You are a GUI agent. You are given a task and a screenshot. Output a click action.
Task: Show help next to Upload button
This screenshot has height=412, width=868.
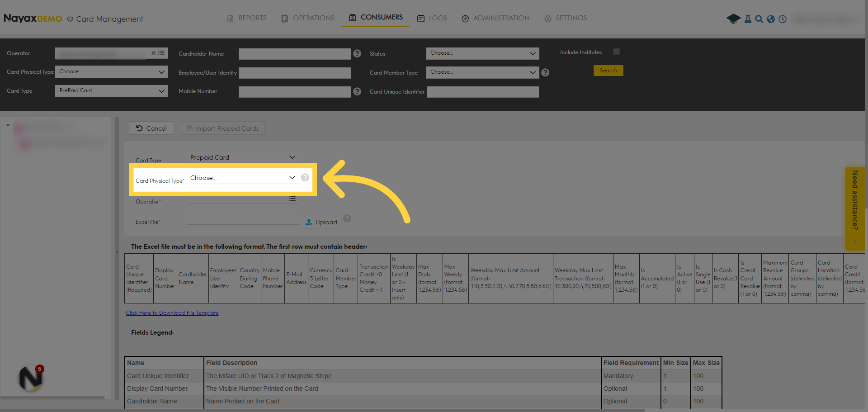(x=347, y=218)
